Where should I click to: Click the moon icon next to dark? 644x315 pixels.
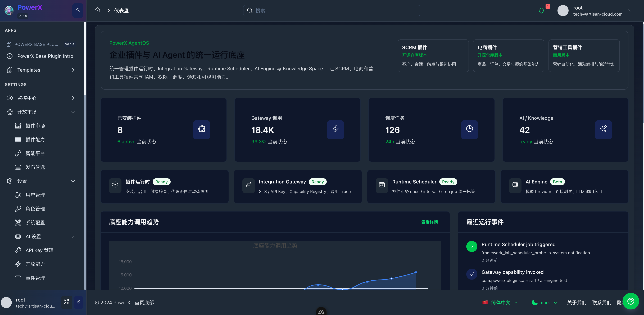tap(534, 303)
